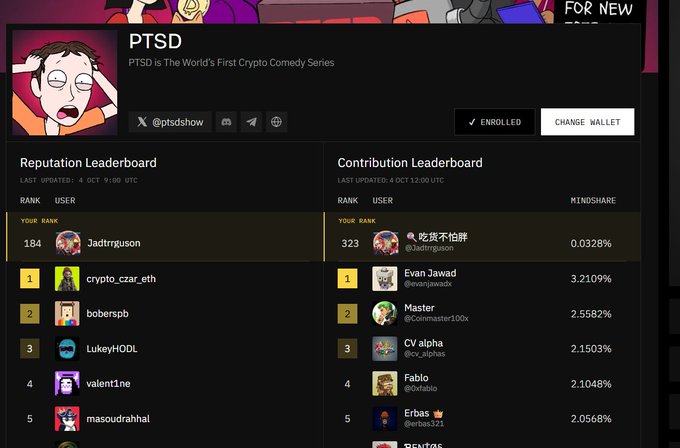Open Evan Jawad name
The image size is (680, 448).
(x=430, y=273)
